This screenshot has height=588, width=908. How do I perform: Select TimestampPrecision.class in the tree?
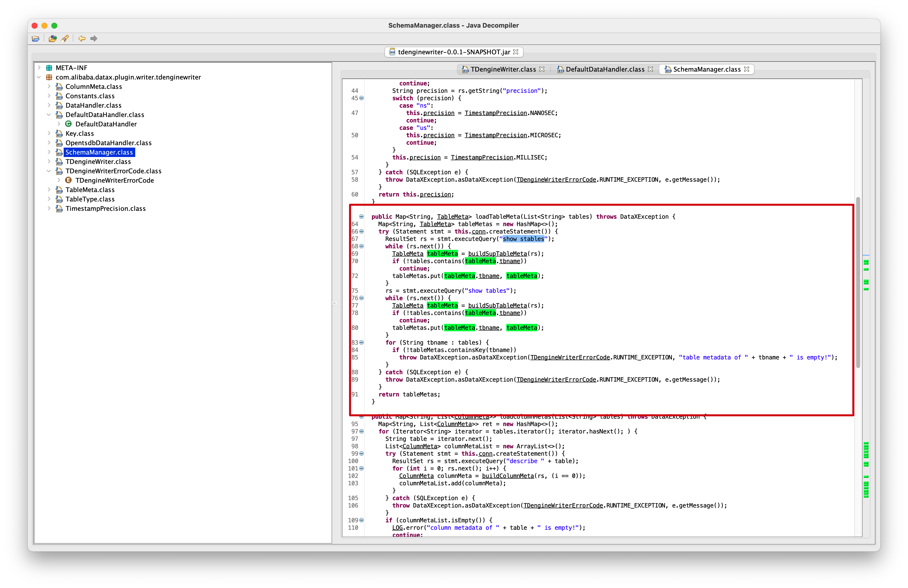click(x=105, y=208)
